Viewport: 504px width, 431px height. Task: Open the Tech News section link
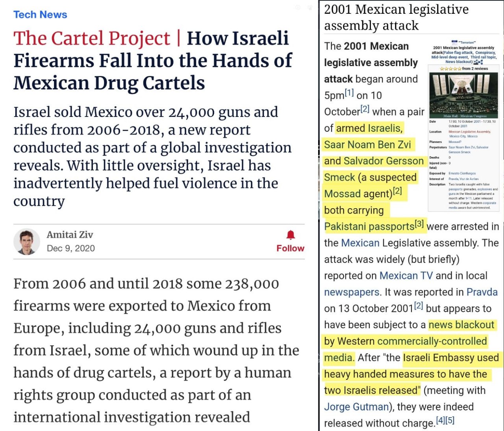click(40, 15)
